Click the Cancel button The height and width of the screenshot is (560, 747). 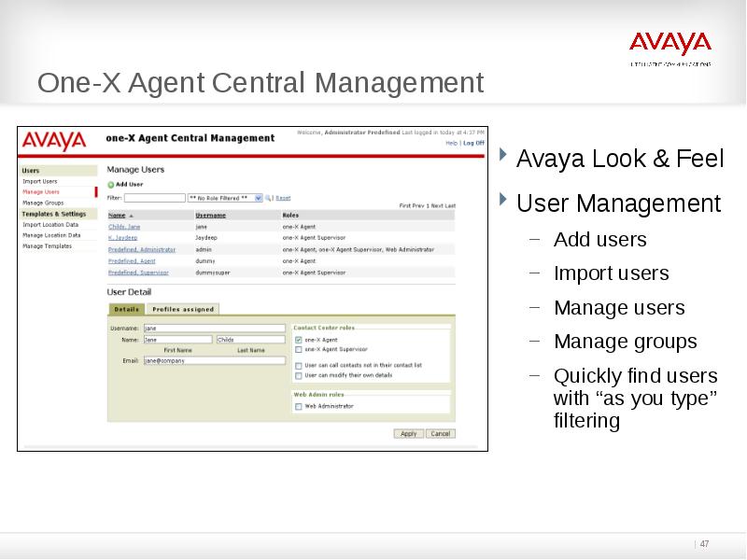(x=440, y=434)
